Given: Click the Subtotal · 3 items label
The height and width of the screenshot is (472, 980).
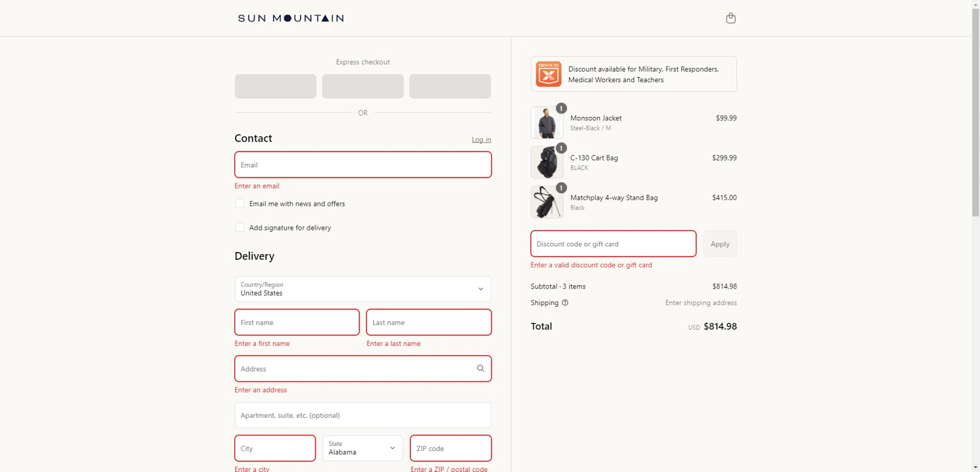Looking at the screenshot, I should click(558, 287).
